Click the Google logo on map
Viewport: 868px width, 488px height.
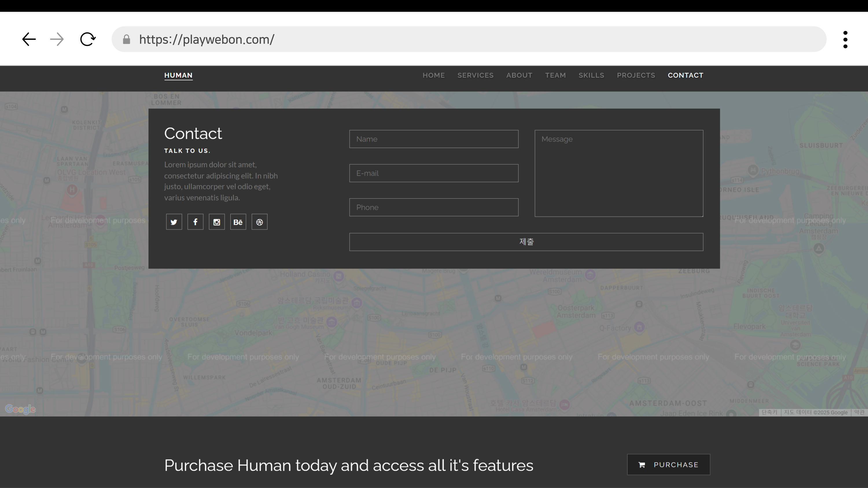[x=20, y=409]
